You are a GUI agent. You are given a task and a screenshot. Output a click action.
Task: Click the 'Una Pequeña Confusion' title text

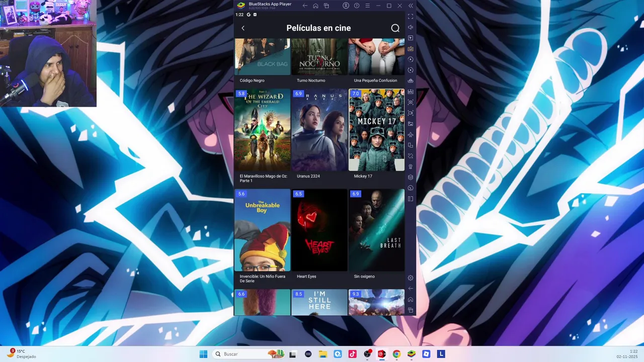375,80
